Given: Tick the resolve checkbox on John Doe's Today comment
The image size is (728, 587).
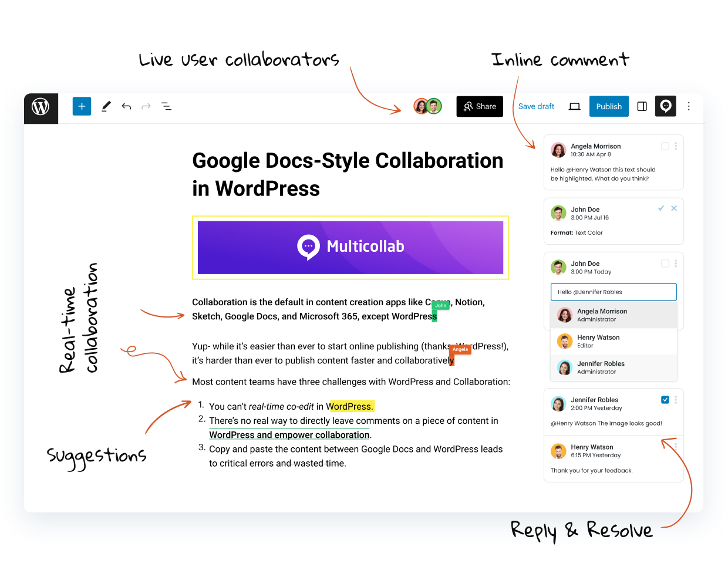Looking at the screenshot, I should pos(665,264).
